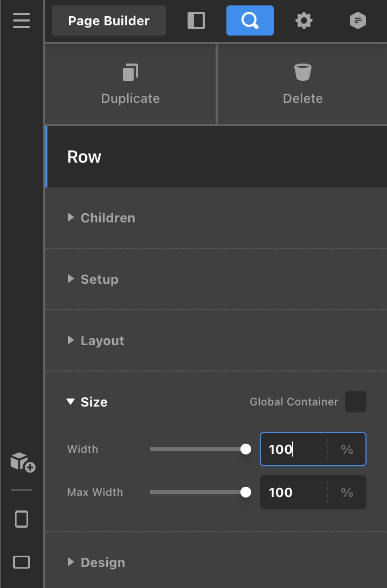Click the search magnifier icon
Viewport: 387px width, 588px height.
tap(250, 20)
